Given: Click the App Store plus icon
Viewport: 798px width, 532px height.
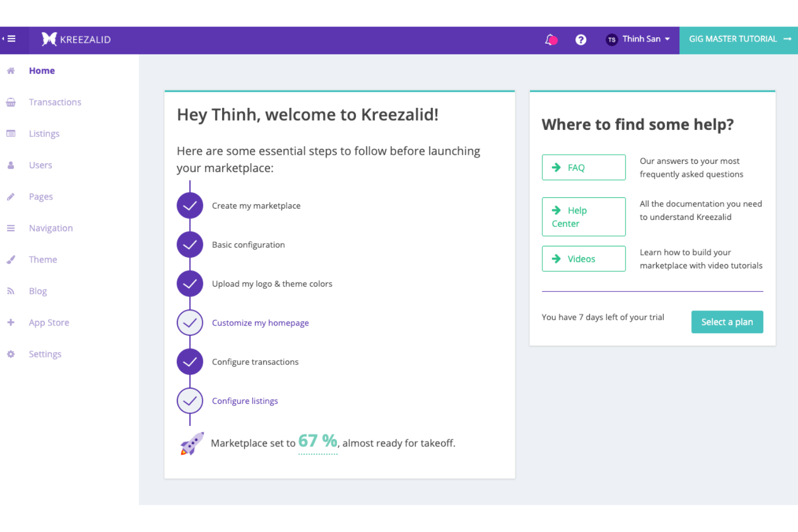Looking at the screenshot, I should pos(11,322).
